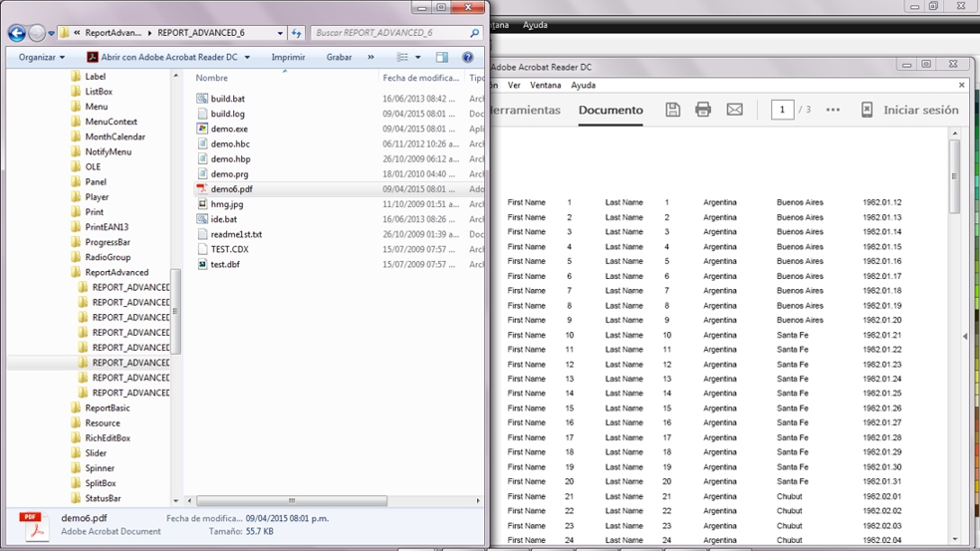Click the Acrobat document close X
This screenshot has width=980, height=551.
click(961, 85)
